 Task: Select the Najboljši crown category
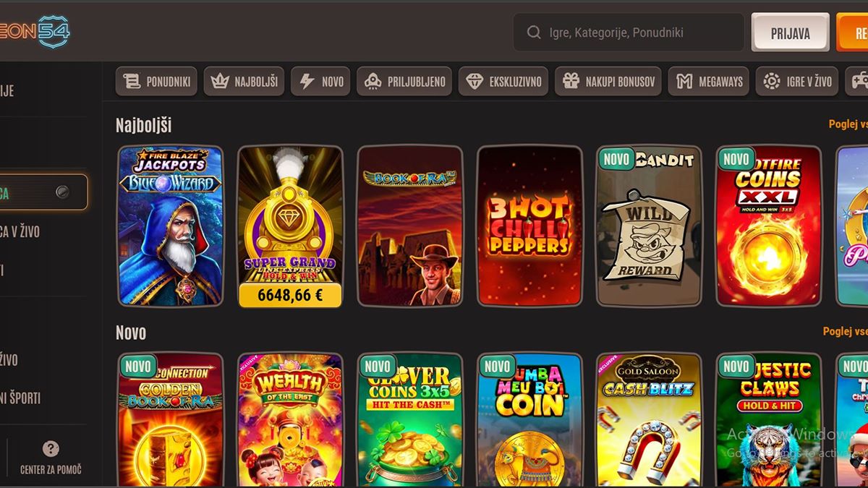pyautogui.click(x=244, y=82)
